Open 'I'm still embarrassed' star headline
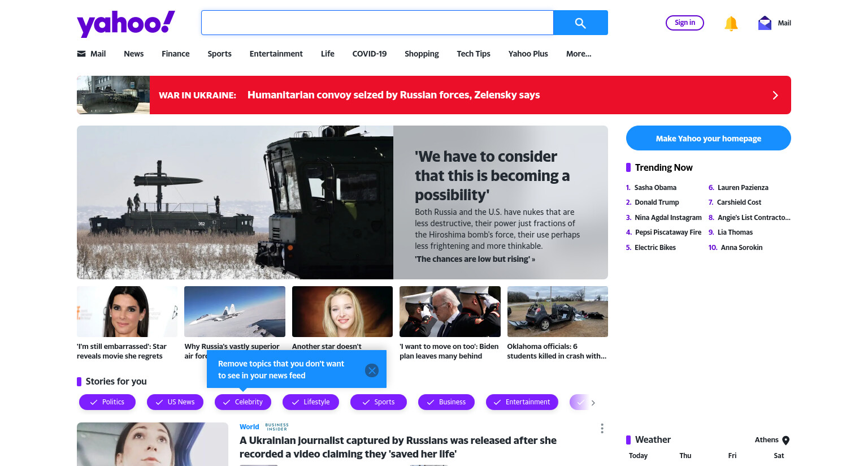The width and height of the screenshot is (868, 466). (x=121, y=351)
